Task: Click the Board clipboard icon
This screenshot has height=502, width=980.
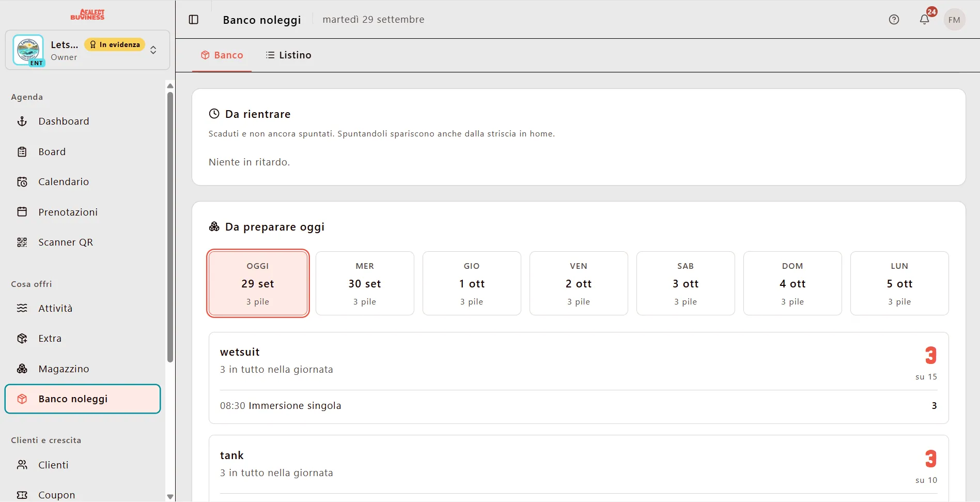Action: pos(22,152)
